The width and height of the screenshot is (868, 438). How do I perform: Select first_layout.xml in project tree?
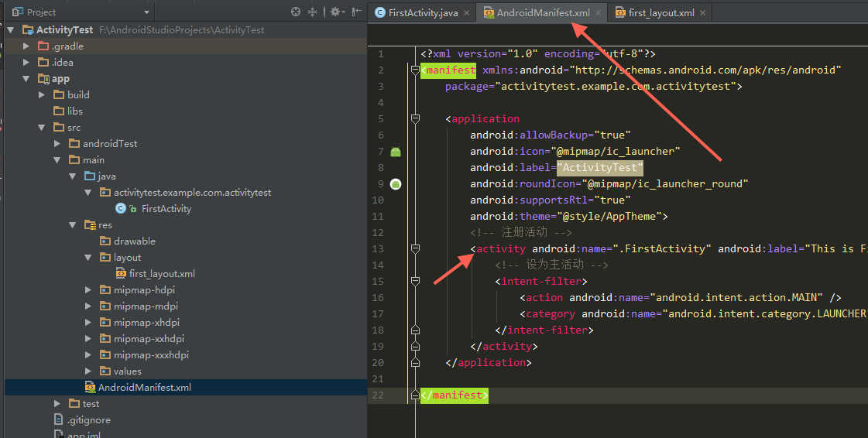pos(162,274)
